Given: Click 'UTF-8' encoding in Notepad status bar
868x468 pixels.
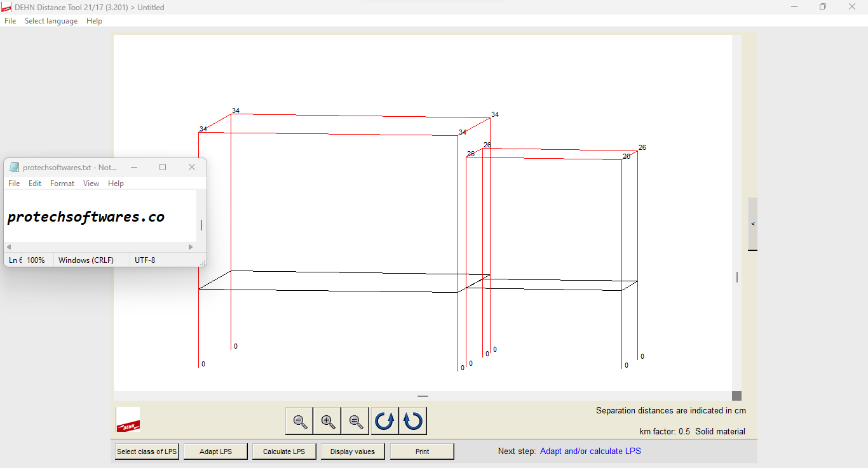Looking at the screenshot, I should [145, 260].
